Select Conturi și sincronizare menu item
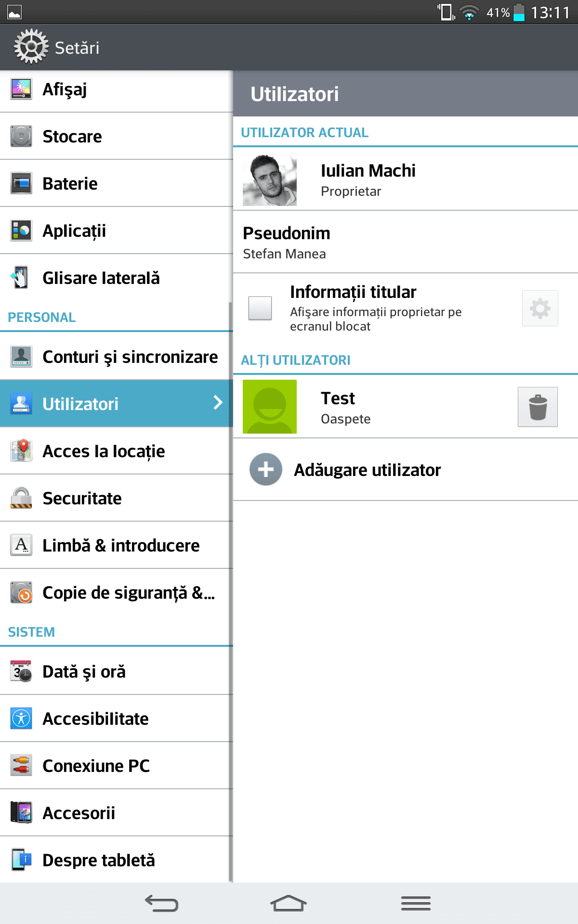Image resolution: width=578 pixels, height=924 pixels. pyautogui.click(x=116, y=357)
